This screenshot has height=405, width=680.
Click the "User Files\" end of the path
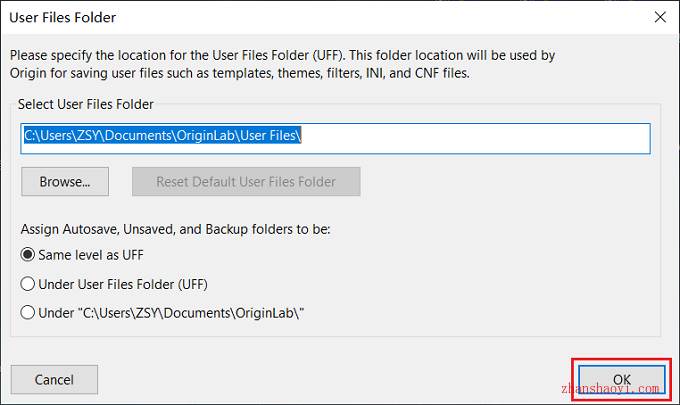pyautogui.click(x=270, y=135)
